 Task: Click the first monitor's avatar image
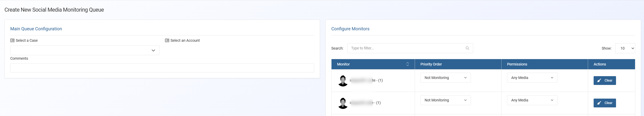343,81
